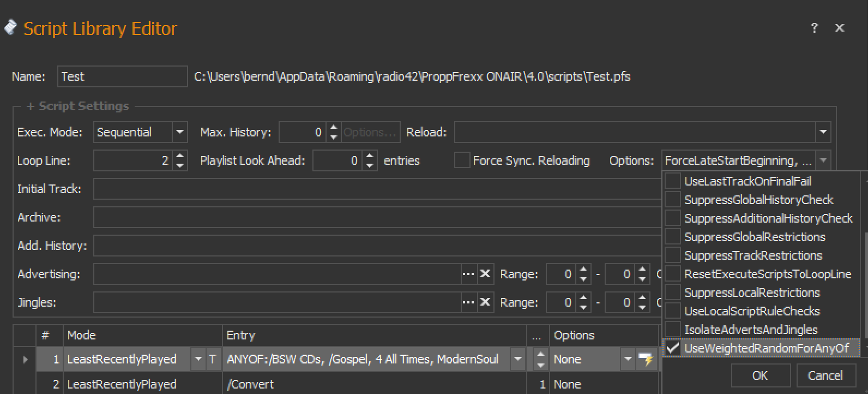The width and height of the screenshot is (868, 394).
Task: Open the Exec. Mode dropdown
Action: tap(179, 132)
